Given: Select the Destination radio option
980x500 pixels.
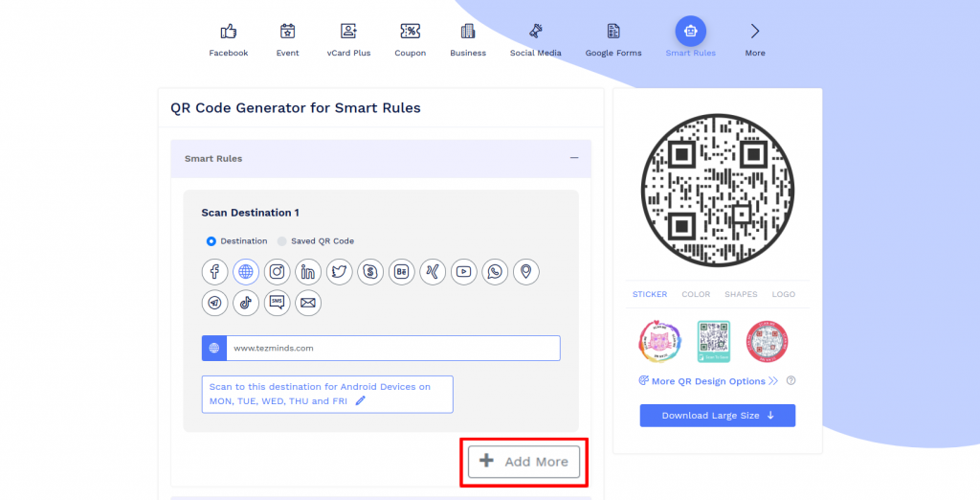Looking at the screenshot, I should coord(212,241).
